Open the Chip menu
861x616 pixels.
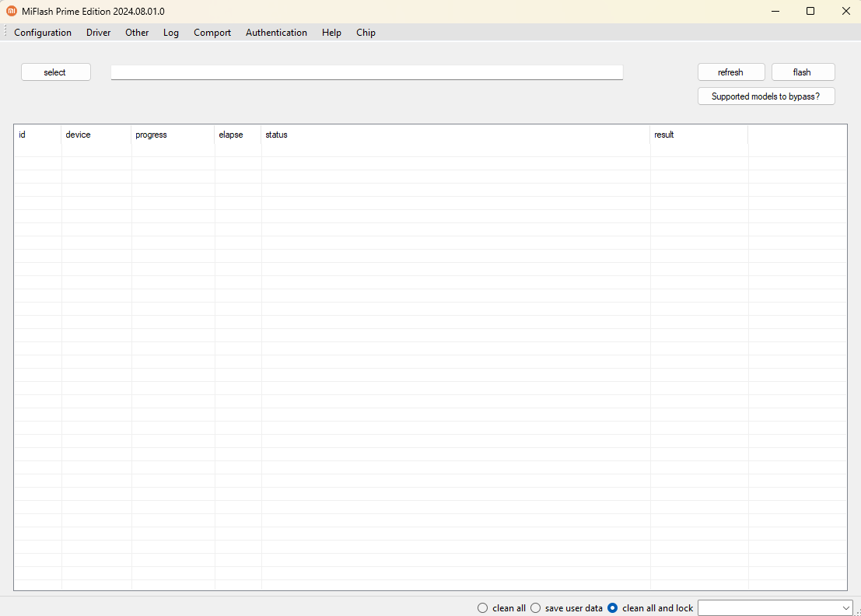[366, 32]
